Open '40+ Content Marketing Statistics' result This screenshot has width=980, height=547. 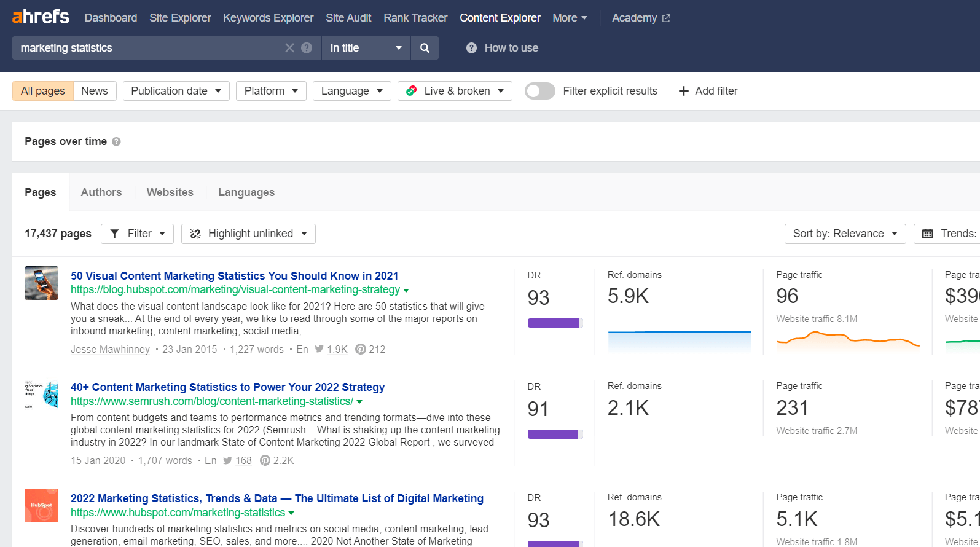[227, 387]
